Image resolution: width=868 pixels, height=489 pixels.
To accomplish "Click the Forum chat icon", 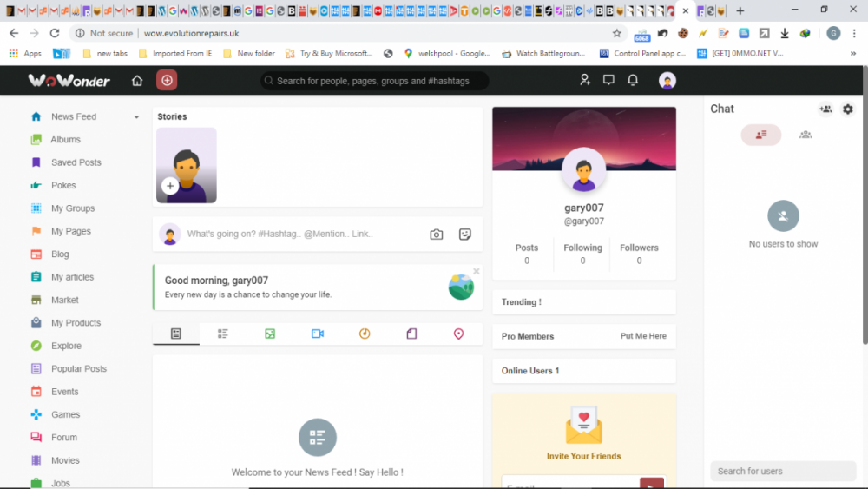I will (36, 438).
